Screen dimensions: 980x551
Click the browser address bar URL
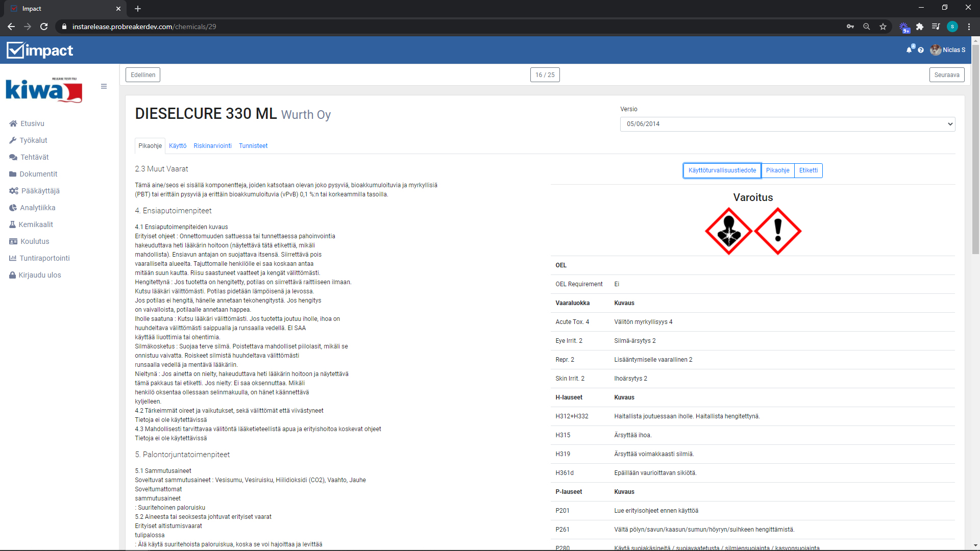click(x=144, y=27)
